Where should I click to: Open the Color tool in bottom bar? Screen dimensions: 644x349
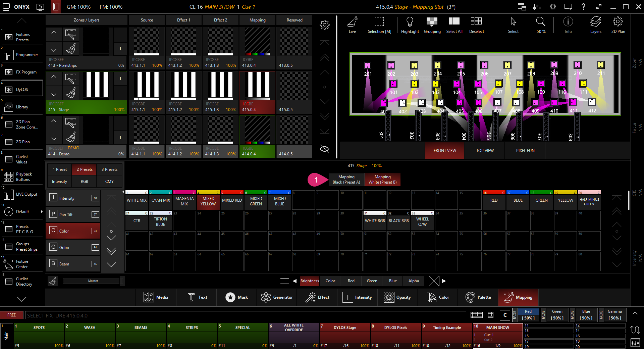pos(438,297)
